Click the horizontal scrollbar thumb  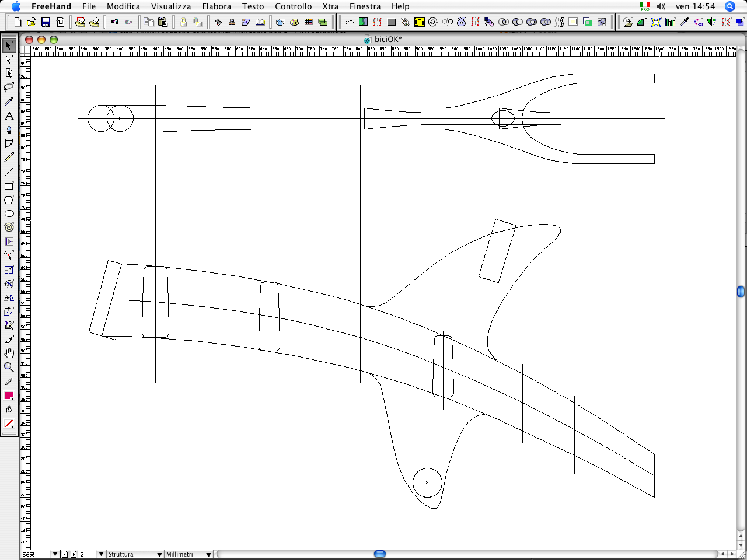(x=380, y=554)
